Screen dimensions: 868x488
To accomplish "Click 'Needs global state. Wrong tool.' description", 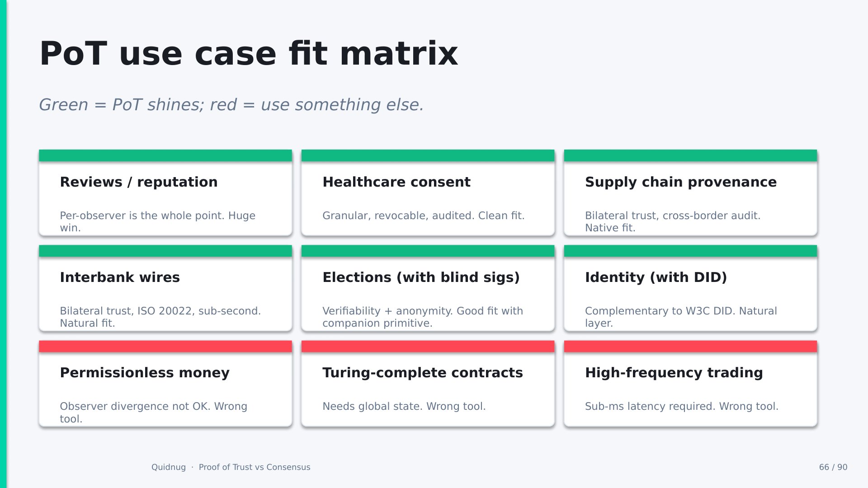I will click(404, 406).
